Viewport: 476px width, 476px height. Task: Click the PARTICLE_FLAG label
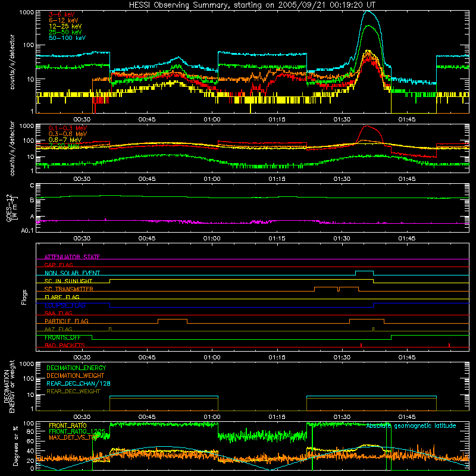tap(67, 321)
